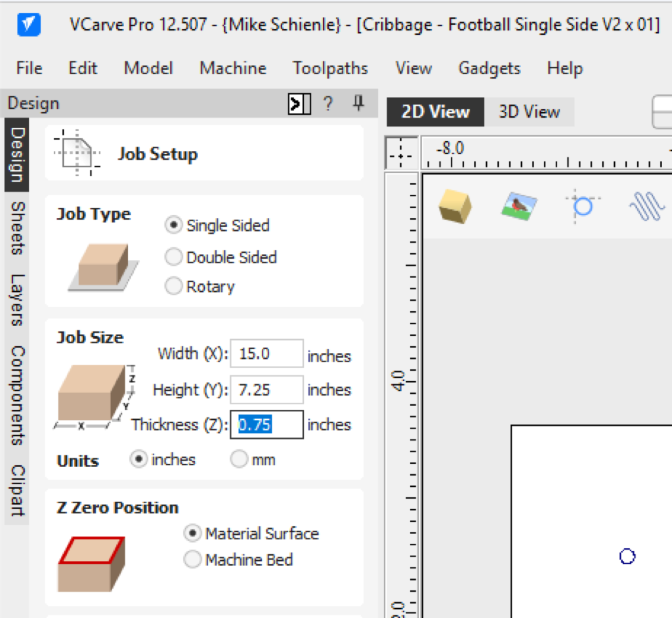This screenshot has width=672, height=618.
Task: Select the Clipart side tab
Action: coord(16,490)
